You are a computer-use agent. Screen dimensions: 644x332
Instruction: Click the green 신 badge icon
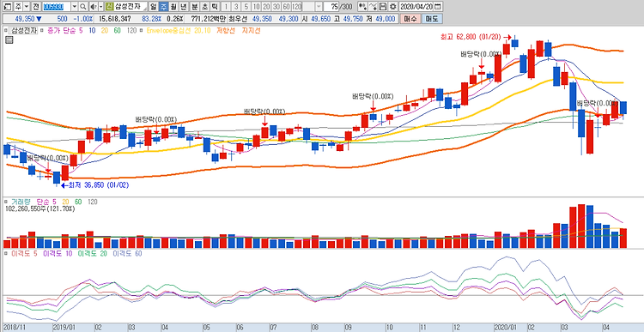point(109,7)
